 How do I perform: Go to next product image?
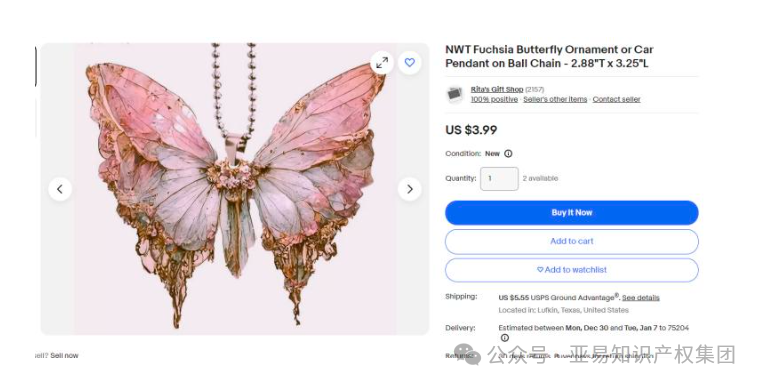tap(410, 189)
